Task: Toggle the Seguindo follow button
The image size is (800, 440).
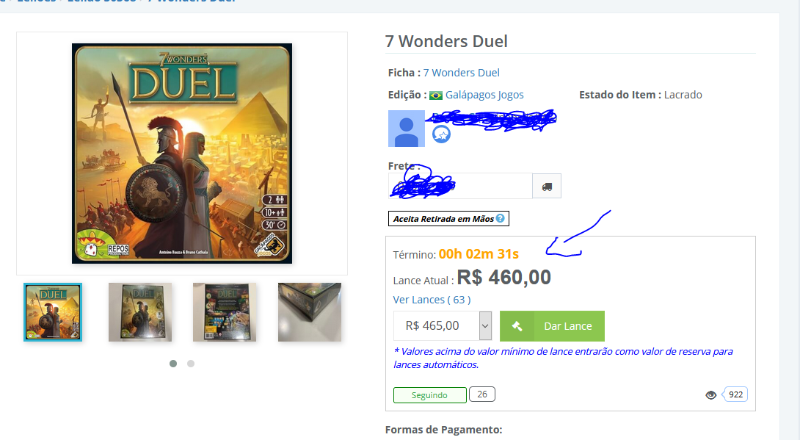Action: (430, 395)
